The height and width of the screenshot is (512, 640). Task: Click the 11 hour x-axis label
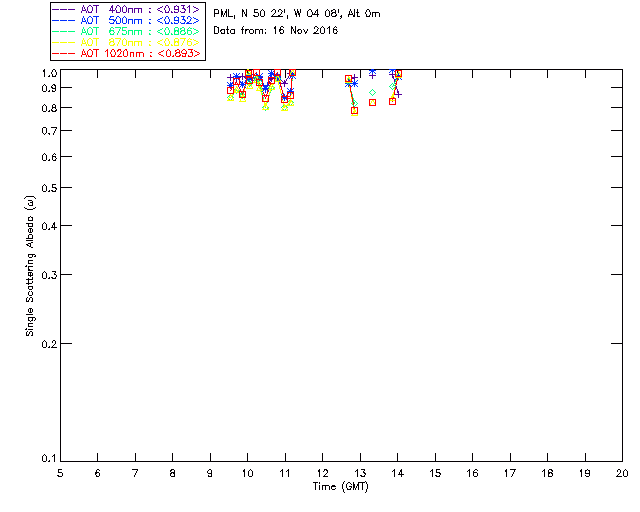pos(285,473)
